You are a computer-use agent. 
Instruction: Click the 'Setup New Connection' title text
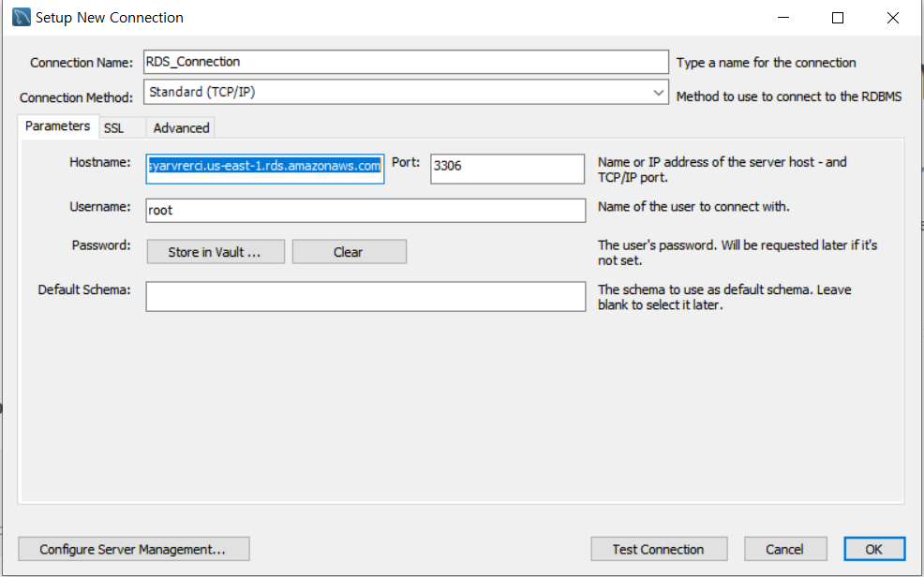[110, 18]
